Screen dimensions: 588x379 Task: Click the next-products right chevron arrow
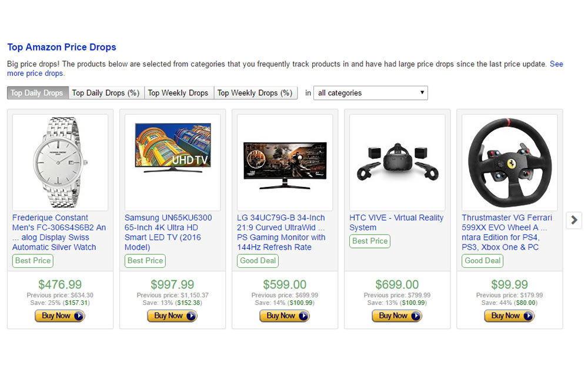click(574, 220)
